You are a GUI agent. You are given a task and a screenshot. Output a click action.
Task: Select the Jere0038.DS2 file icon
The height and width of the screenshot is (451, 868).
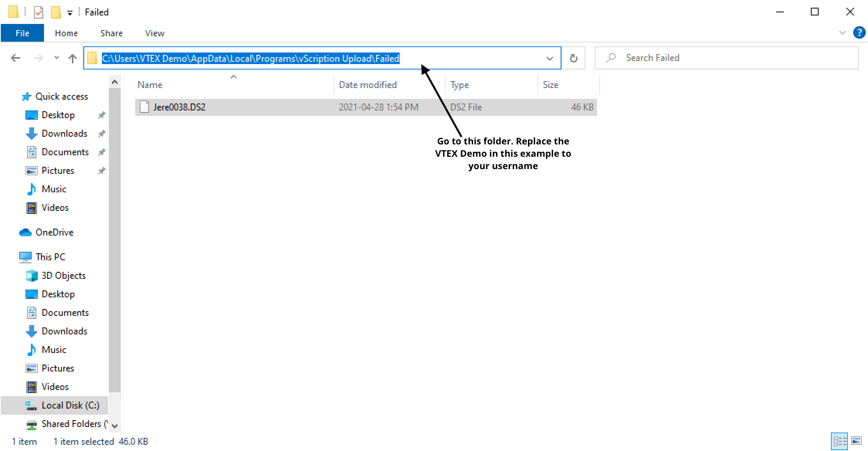click(x=144, y=107)
